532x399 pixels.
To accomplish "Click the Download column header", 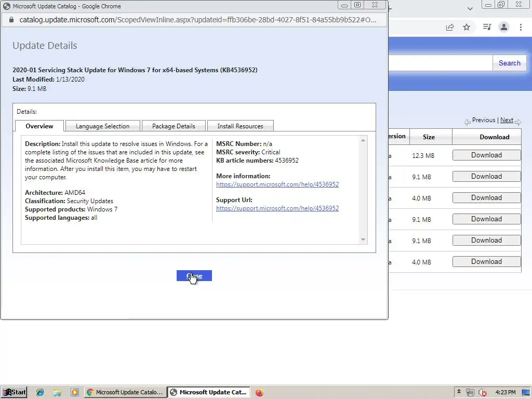I will click(495, 137).
